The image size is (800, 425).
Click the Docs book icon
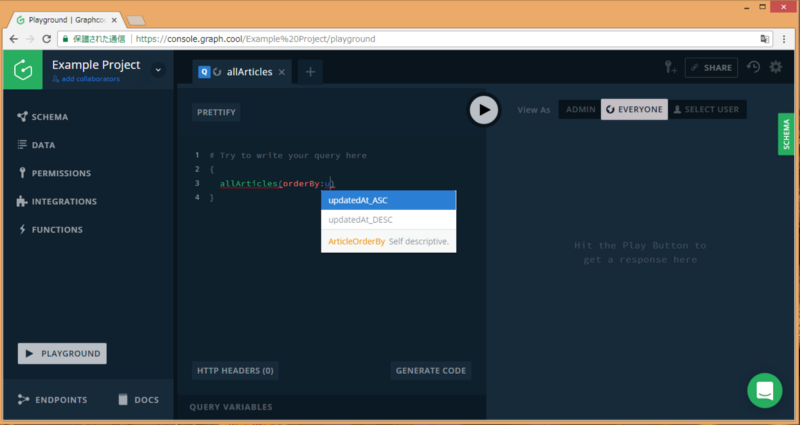[123, 399]
